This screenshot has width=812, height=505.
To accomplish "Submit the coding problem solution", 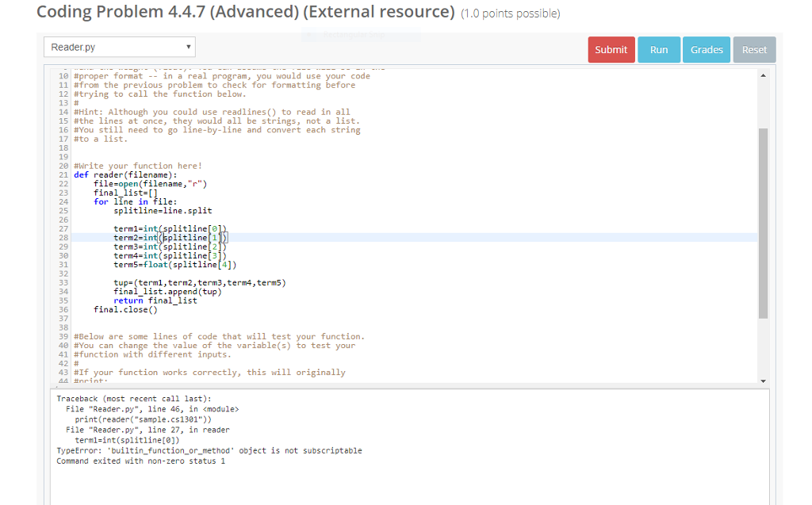I will 611,48.
